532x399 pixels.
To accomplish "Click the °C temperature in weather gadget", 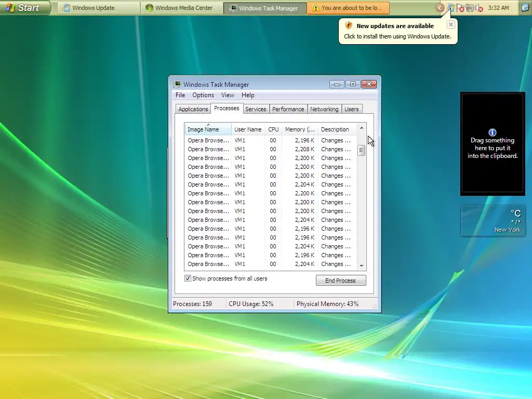I will tap(516, 213).
